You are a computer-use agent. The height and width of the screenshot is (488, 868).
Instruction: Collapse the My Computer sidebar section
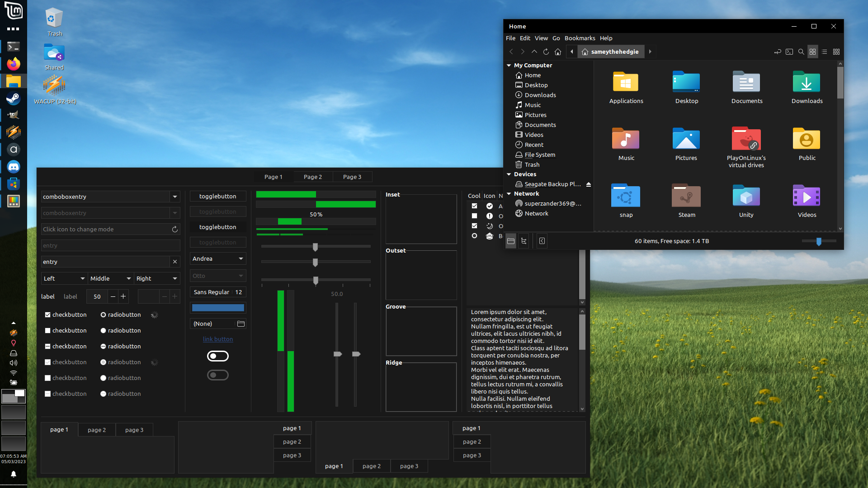[x=509, y=65]
